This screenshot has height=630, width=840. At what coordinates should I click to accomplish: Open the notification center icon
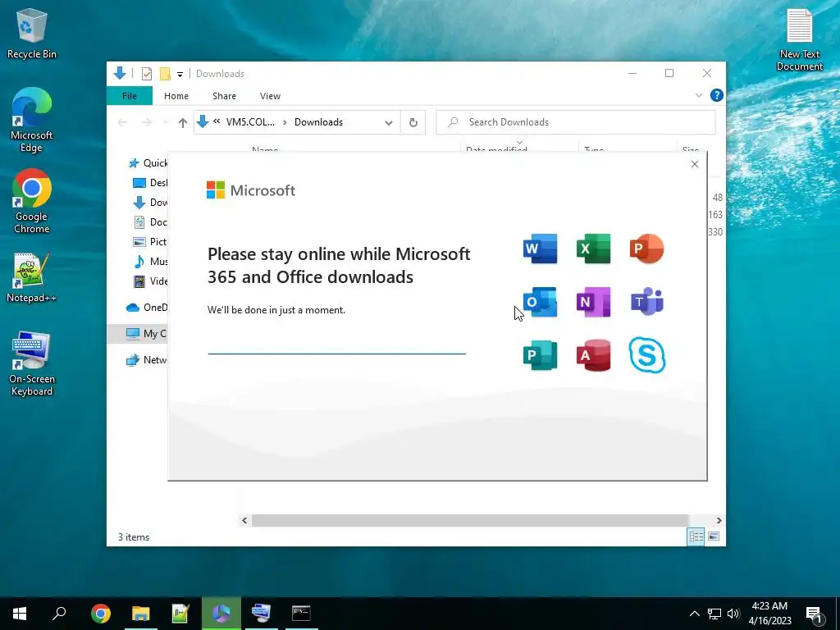click(815, 614)
